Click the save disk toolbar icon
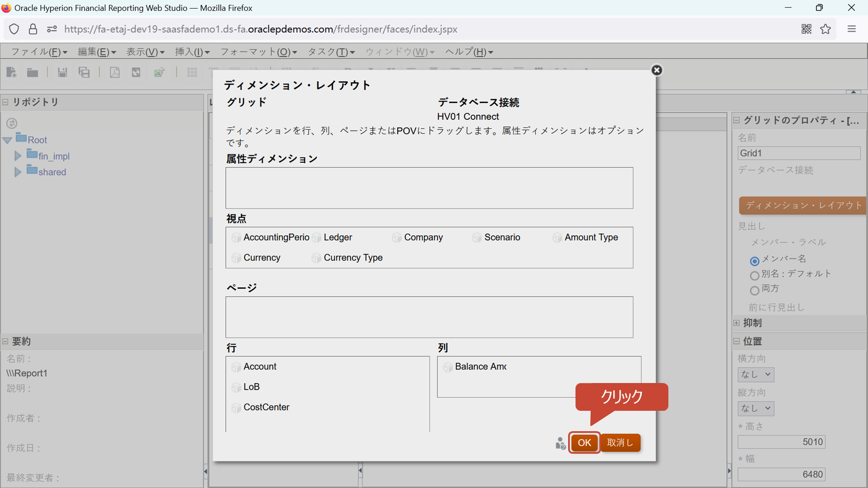Screen dimensions: 868x488 pyautogui.click(x=62, y=72)
